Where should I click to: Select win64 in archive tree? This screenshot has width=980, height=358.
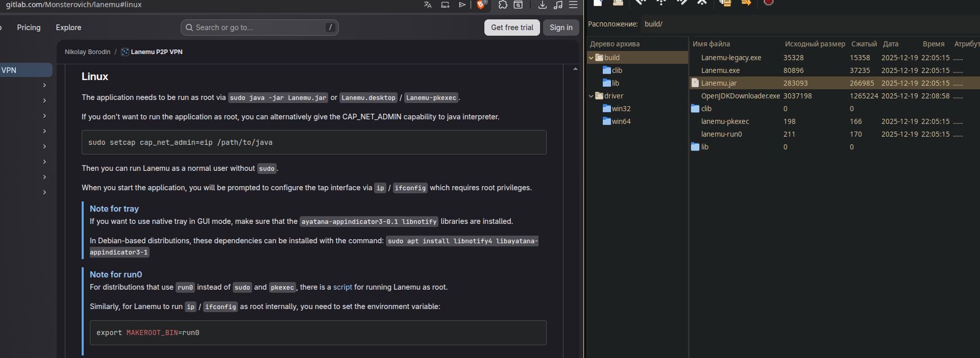(621, 121)
